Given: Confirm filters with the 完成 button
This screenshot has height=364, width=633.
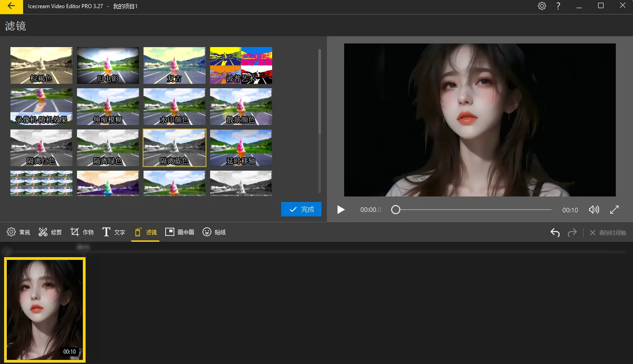Looking at the screenshot, I should pos(301,209).
